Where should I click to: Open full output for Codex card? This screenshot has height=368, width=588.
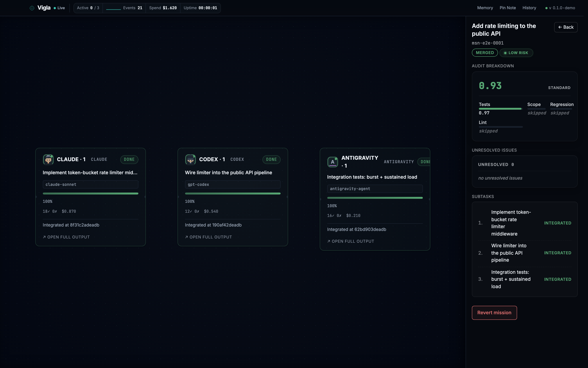pos(209,237)
